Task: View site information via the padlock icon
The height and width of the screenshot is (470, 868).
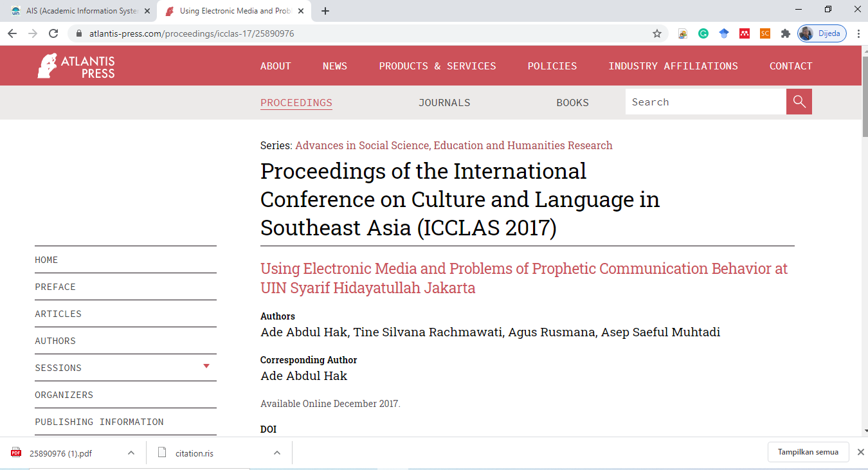Action: [80, 33]
